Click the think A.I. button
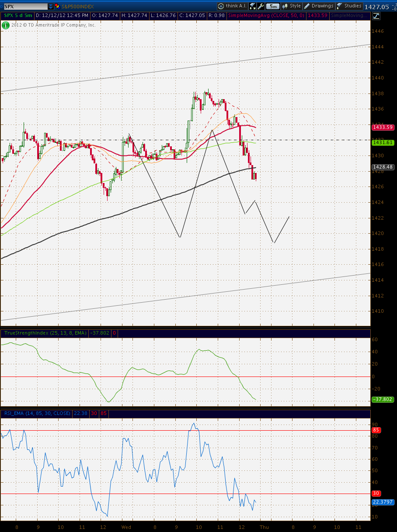397x532 pixels. [232, 6]
